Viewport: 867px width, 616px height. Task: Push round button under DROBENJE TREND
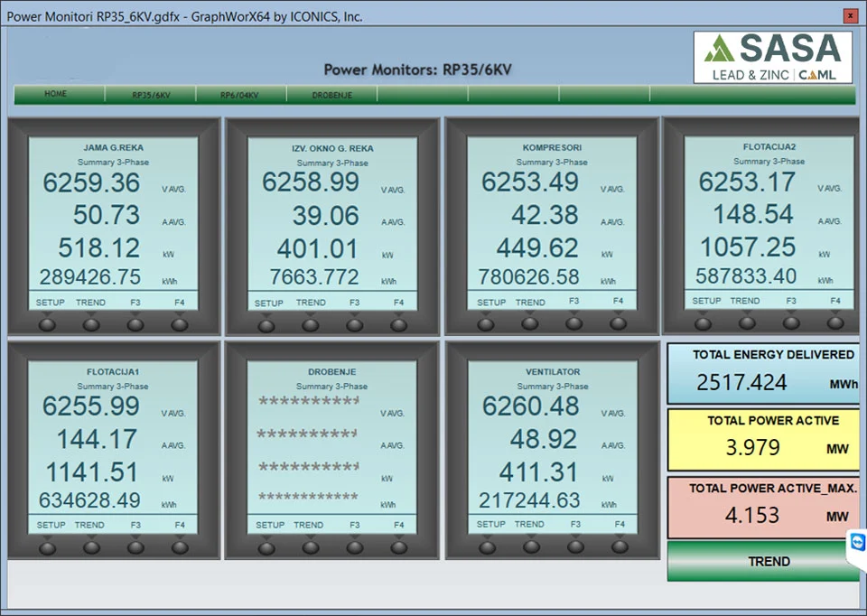point(311,547)
